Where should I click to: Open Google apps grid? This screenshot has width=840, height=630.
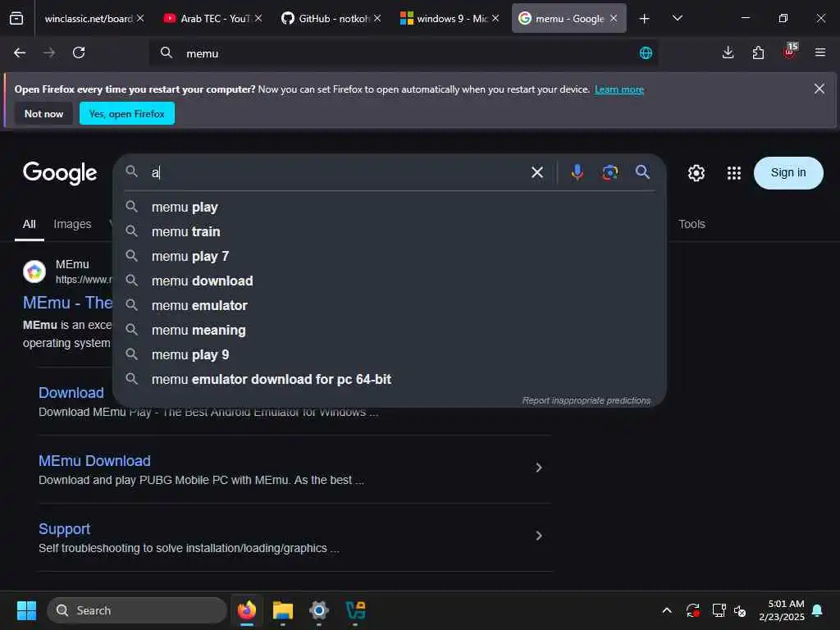coord(733,173)
